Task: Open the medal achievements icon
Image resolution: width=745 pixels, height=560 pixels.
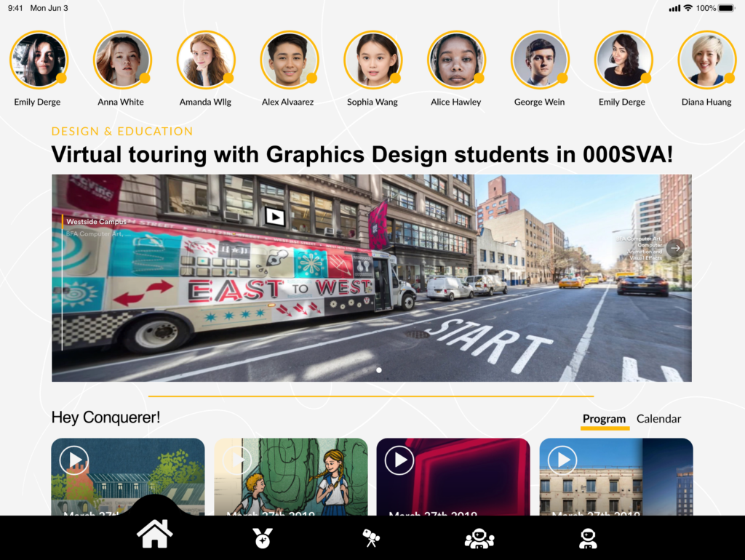Action: coord(263,538)
